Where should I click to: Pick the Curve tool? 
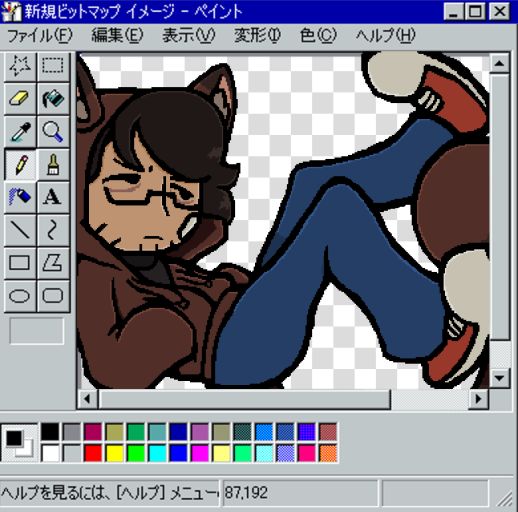(53, 230)
